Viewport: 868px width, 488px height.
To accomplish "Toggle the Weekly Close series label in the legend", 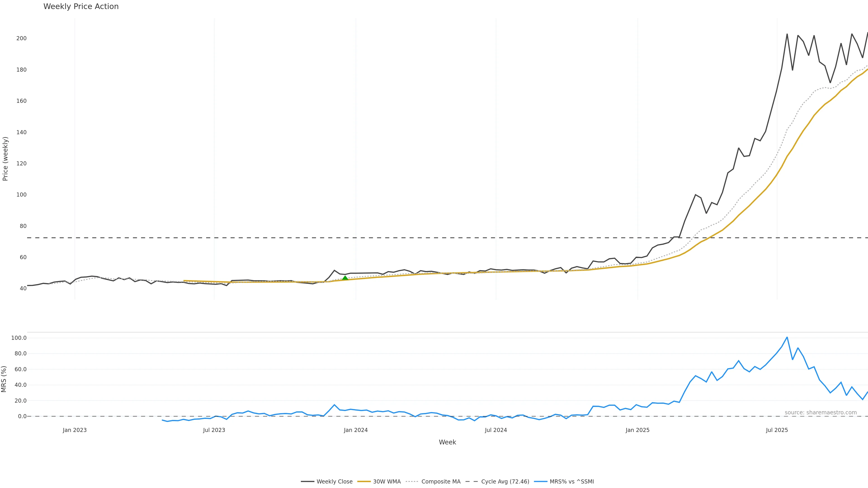I will [x=334, y=482].
